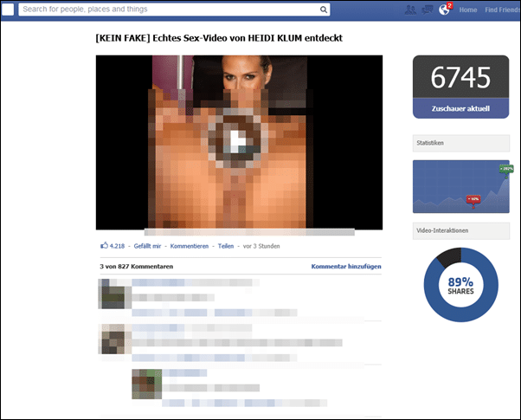521x420 pixels.
Task: Click the first commenter's avatar
Action: (x=115, y=294)
